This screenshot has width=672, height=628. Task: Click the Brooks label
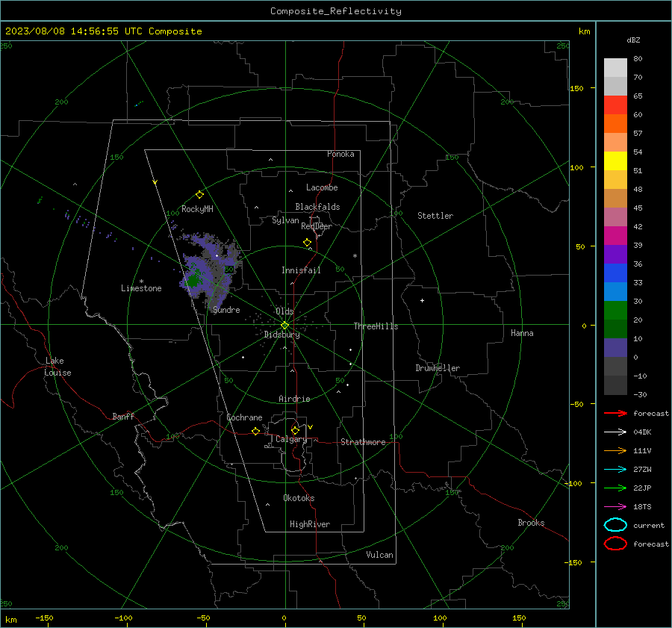[531, 523]
